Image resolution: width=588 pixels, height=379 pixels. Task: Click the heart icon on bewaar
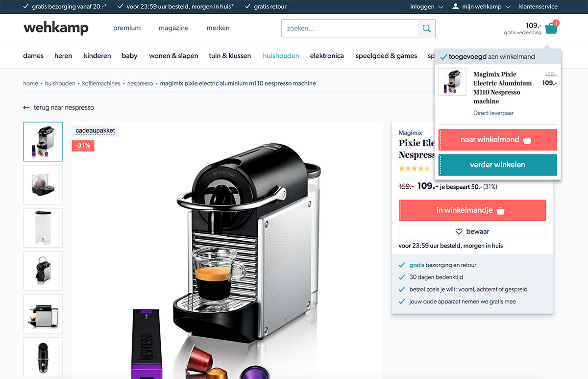tap(459, 231)
